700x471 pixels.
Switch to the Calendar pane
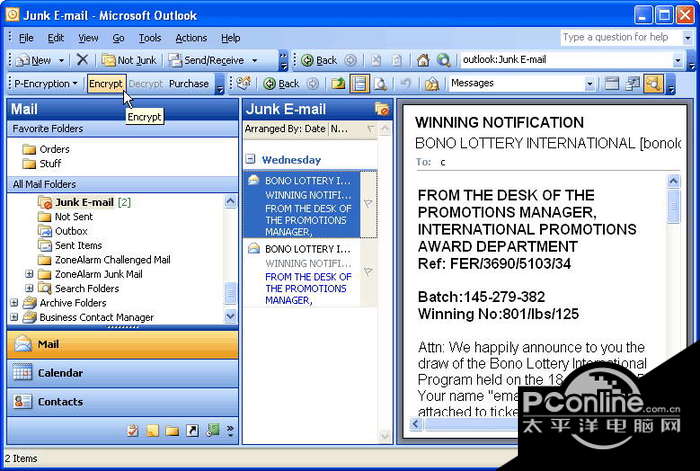(x=122, y=373)
